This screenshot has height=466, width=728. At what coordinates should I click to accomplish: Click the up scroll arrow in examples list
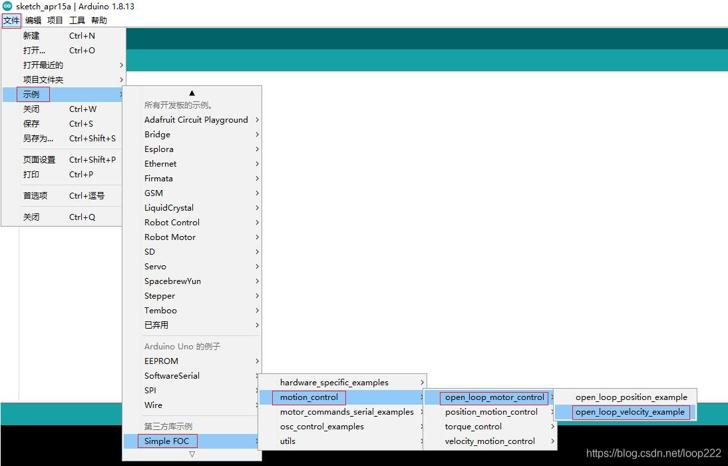[192, 93]
